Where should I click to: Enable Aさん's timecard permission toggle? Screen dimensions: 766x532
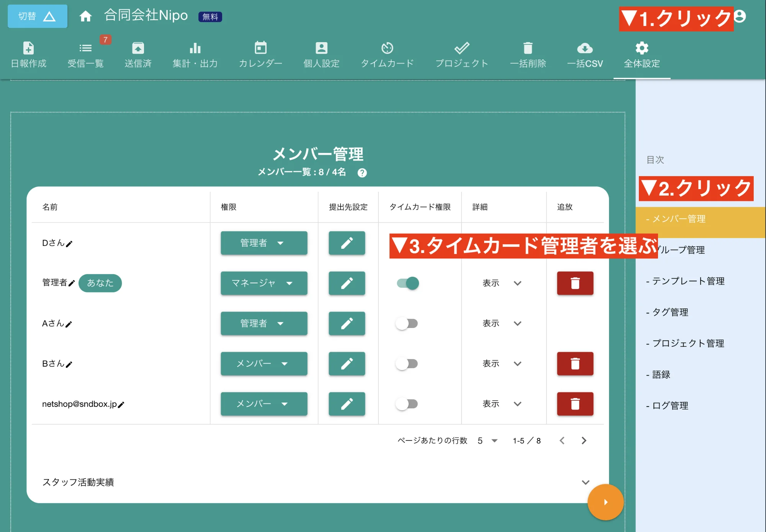click(408, 323)
